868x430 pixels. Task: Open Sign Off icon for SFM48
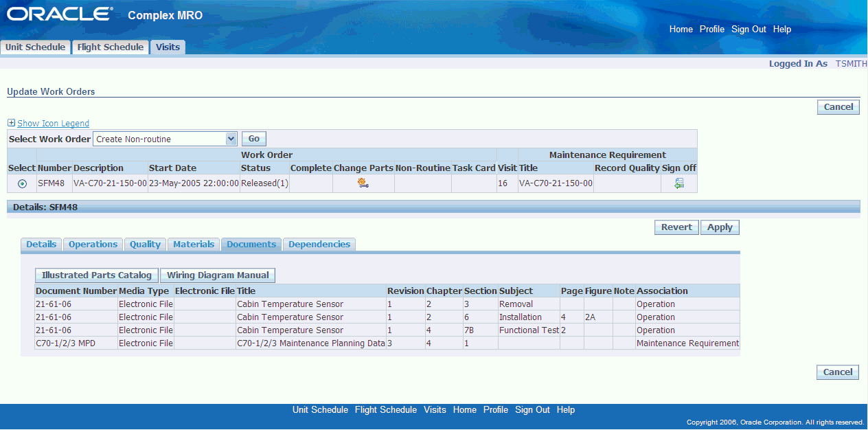click(679, 183)
